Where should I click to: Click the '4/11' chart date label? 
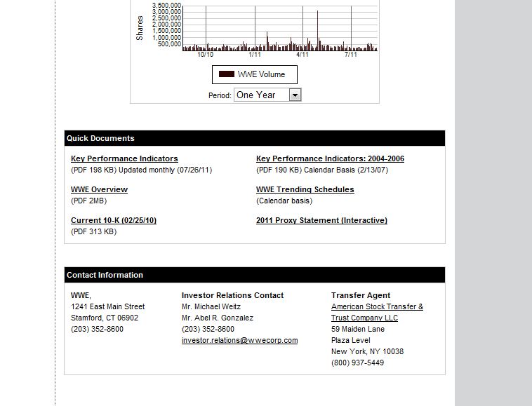click(x=302, y=55)
